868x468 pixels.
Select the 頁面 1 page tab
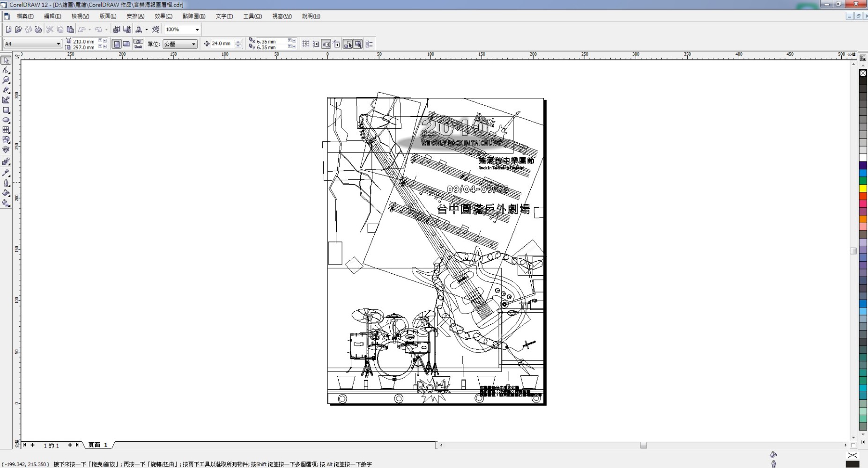pos(97,445)
